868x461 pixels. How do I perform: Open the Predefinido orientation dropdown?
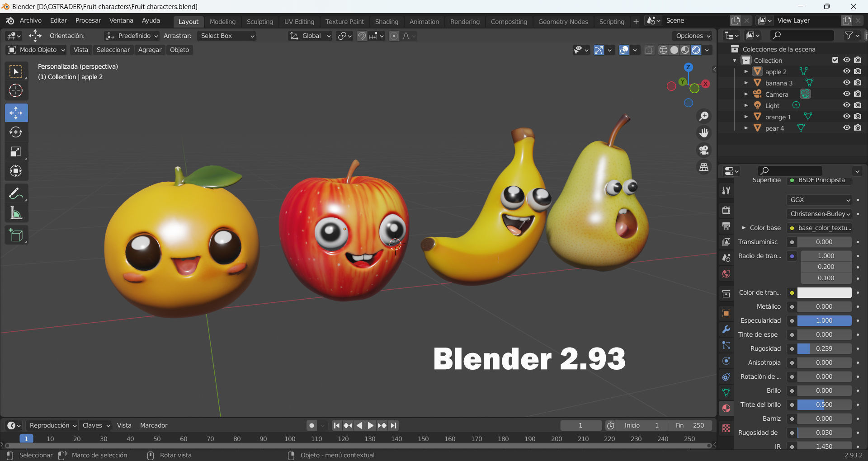point(132,36)
